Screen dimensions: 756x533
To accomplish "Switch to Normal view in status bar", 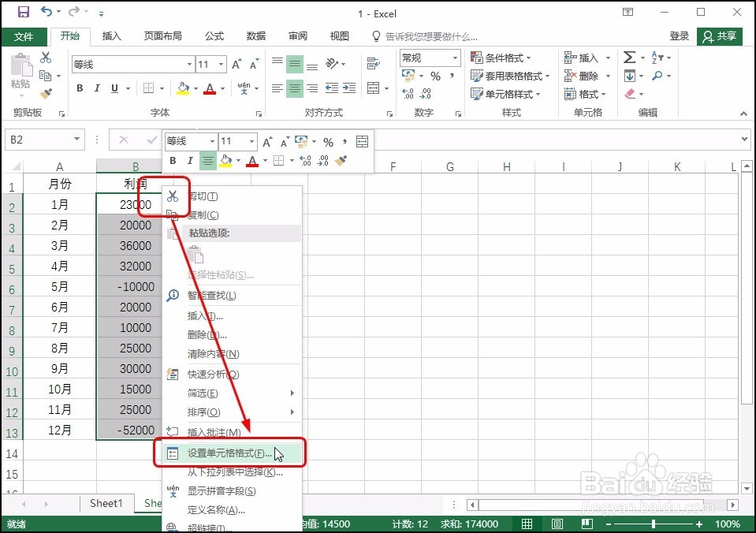I will coord(527,524).
